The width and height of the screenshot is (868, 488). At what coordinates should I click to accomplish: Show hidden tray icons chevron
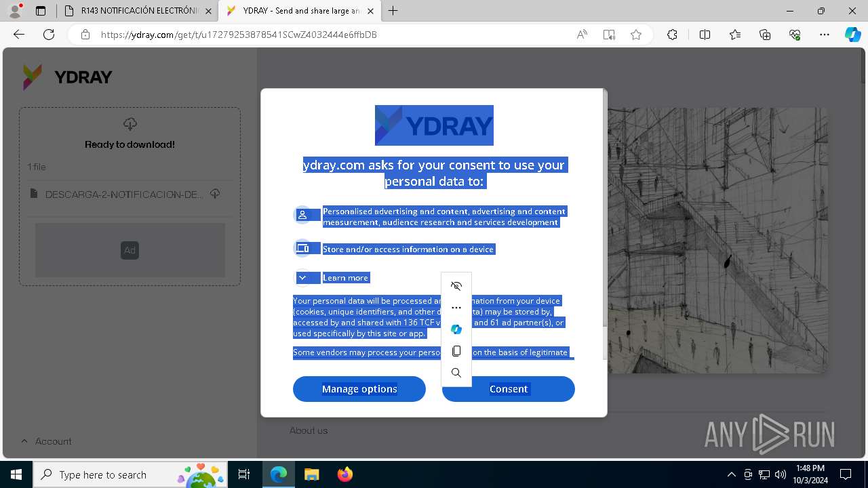[731, 474]
